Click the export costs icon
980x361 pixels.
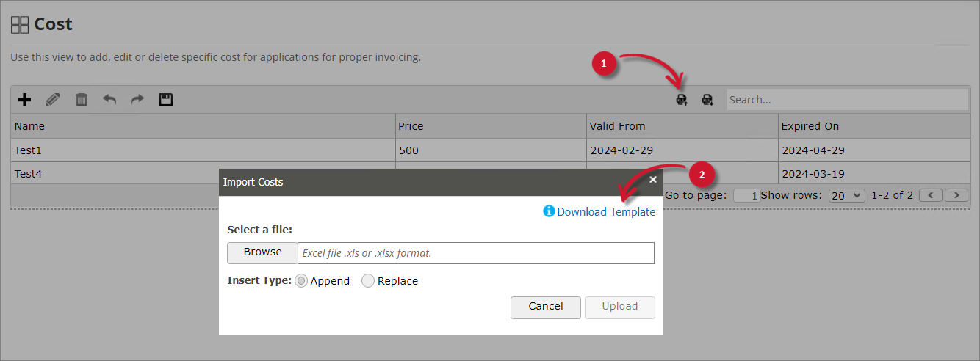707,100
